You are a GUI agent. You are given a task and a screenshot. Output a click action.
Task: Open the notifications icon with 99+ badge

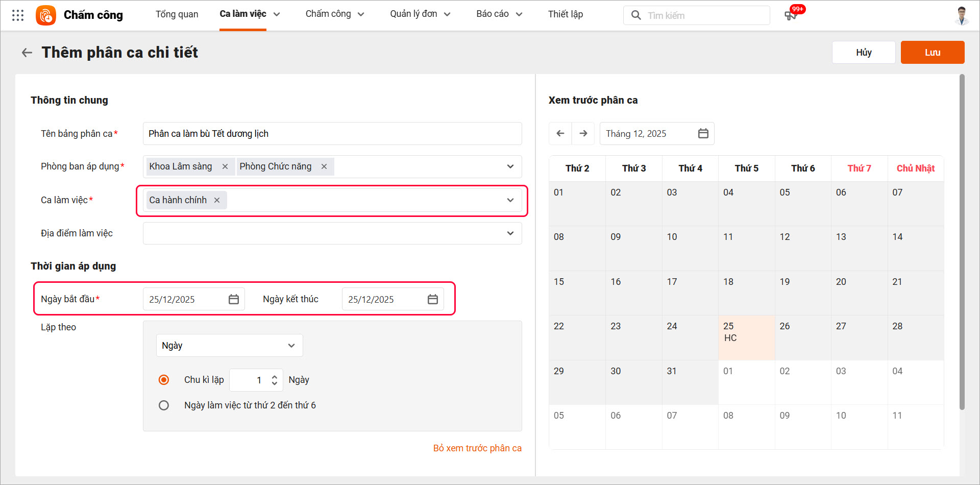click(791, 15)
